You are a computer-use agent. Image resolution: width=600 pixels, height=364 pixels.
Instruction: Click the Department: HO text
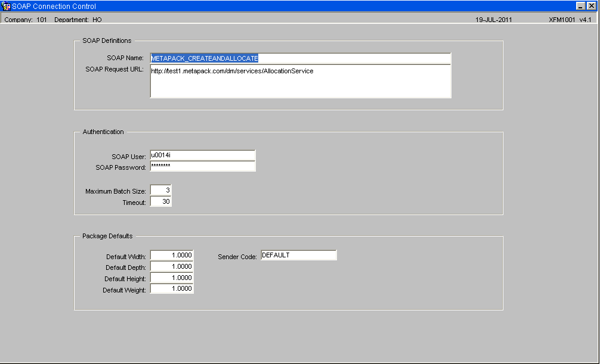[78, 20]
